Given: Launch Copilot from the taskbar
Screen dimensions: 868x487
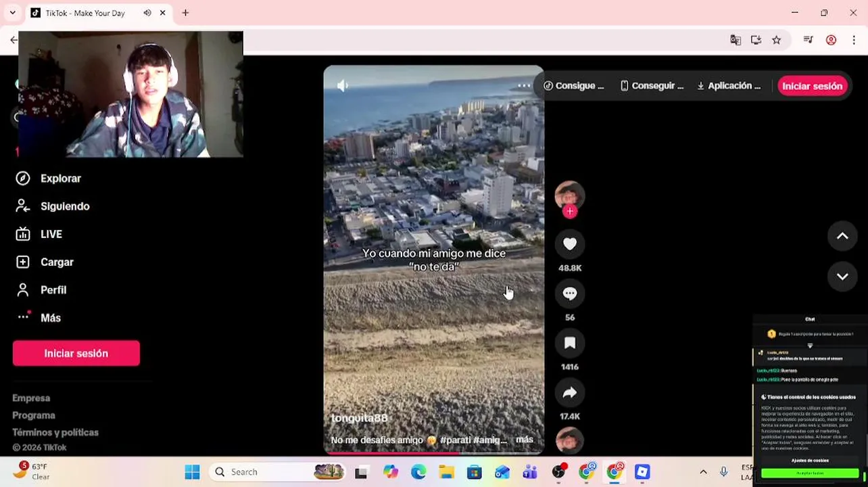Looking at the screenshot, I should 390,472.
